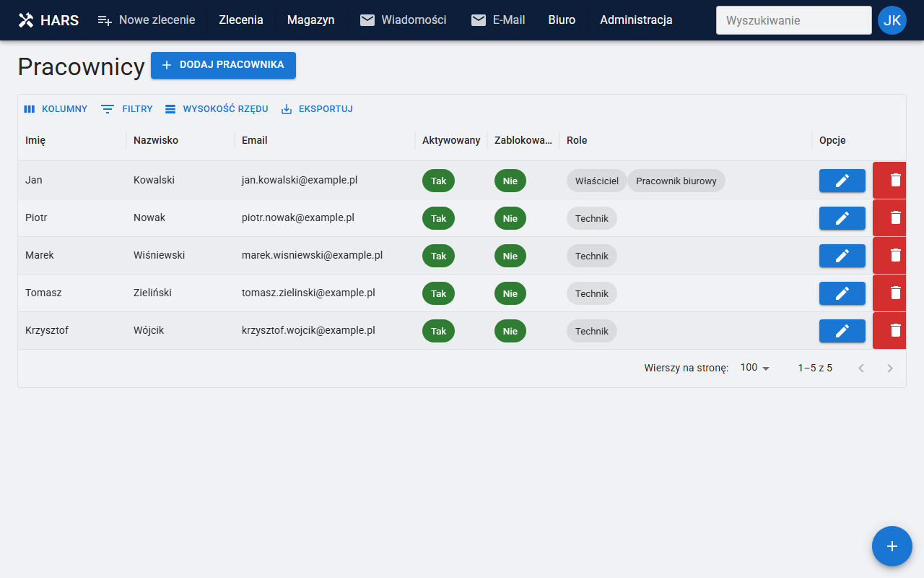The height and width of the screenshot is (578, 924).
Task: Edit Krzysztof Wójcik with pencil icon
Action: (842, 331)
